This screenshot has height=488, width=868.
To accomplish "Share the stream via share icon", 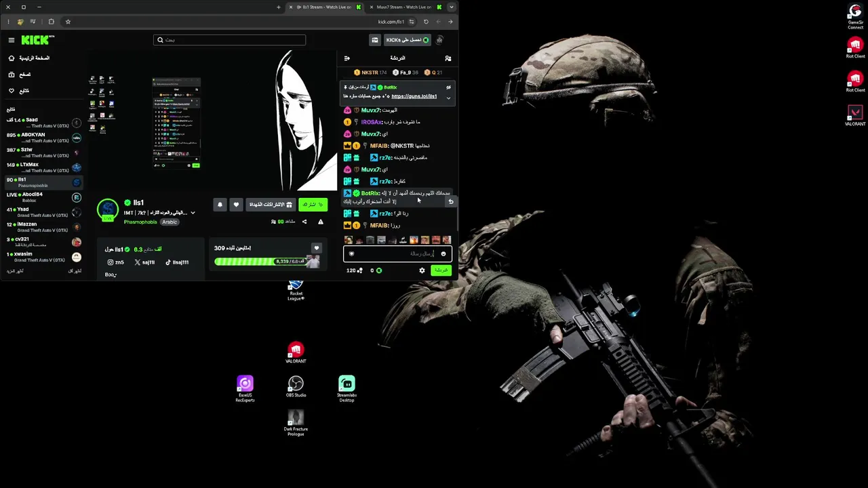I will coord(304,222).
